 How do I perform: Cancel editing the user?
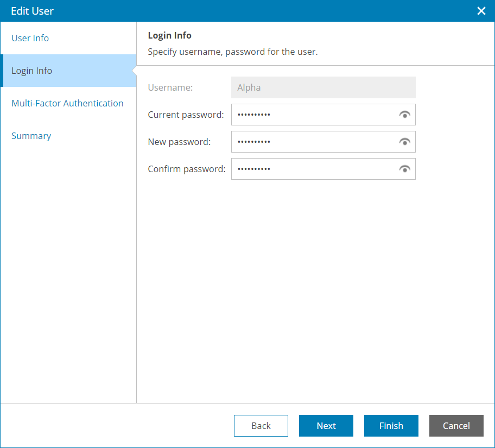click(456, 426)
